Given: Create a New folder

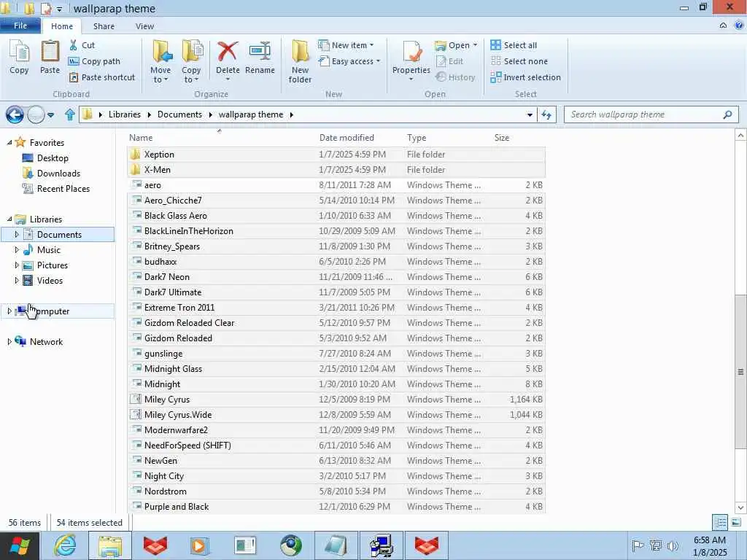Looking at the screenshot, I should tap(300, 62).
